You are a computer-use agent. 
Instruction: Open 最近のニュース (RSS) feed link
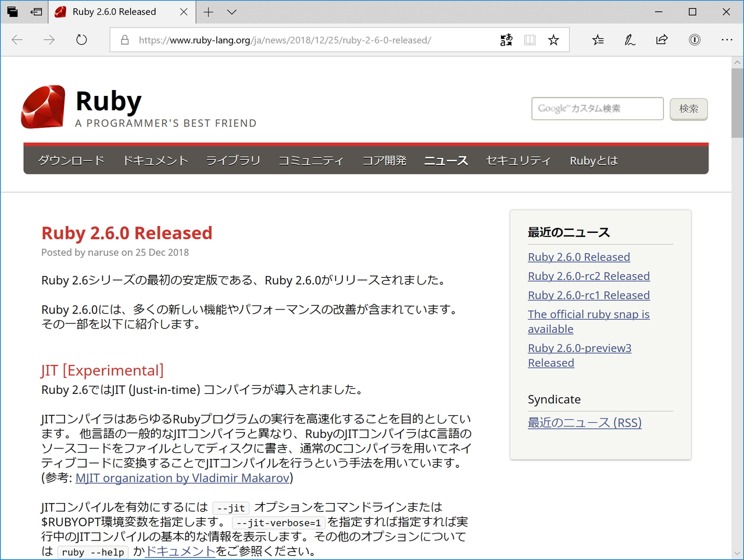(585, 422)
